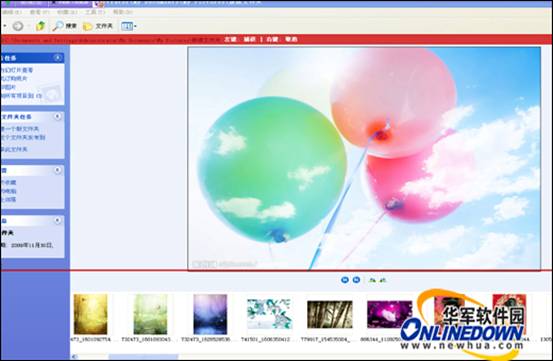
Task: Show next image in filmstrip
Action: [357, 280]
